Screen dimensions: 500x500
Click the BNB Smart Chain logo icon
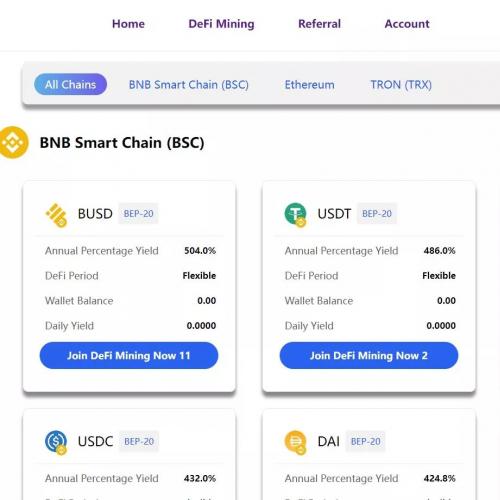[13, 142]
